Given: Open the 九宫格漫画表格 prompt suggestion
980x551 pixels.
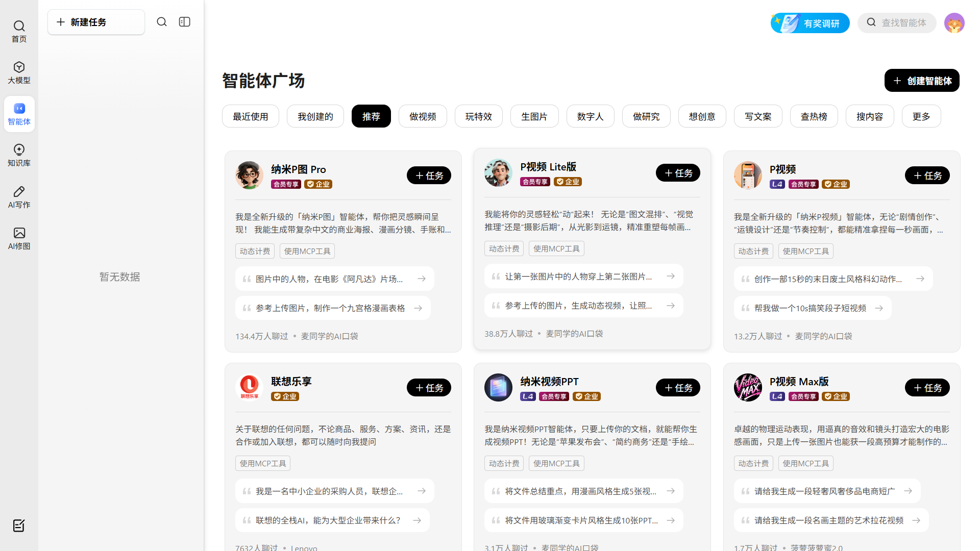Looking at the screenshot, I should (x=333, y=308).
